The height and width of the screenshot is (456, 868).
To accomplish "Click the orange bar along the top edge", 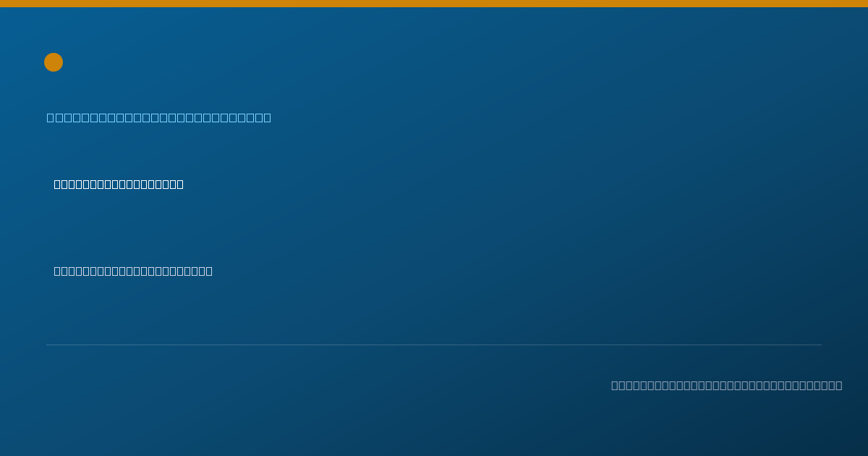I will [434, 4].
